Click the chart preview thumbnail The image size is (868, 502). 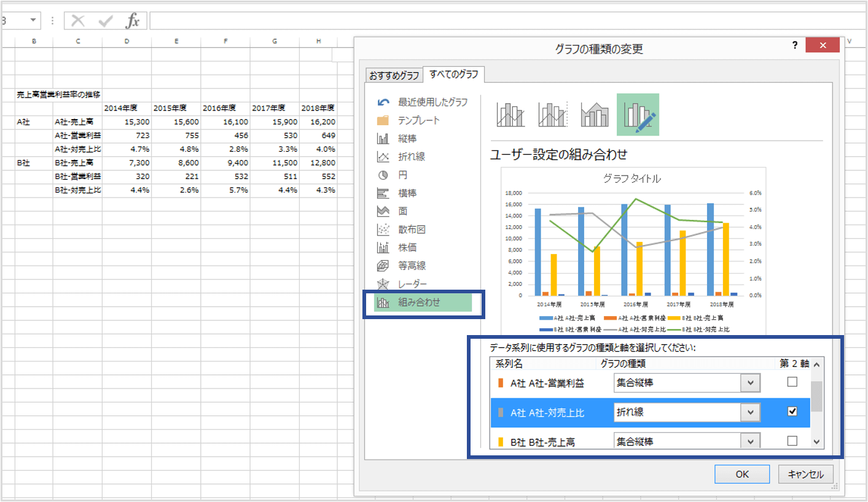[x=634, y=252]
